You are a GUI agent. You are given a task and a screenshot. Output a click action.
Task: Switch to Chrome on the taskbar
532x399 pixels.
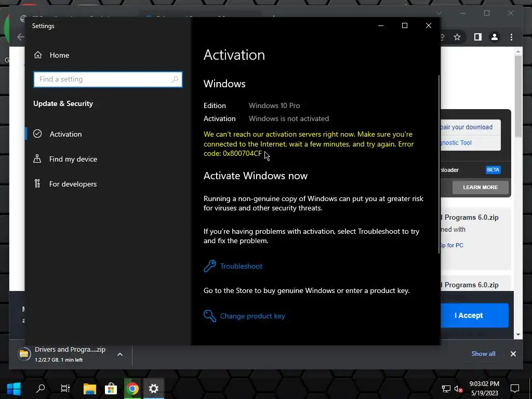(132, 389)
